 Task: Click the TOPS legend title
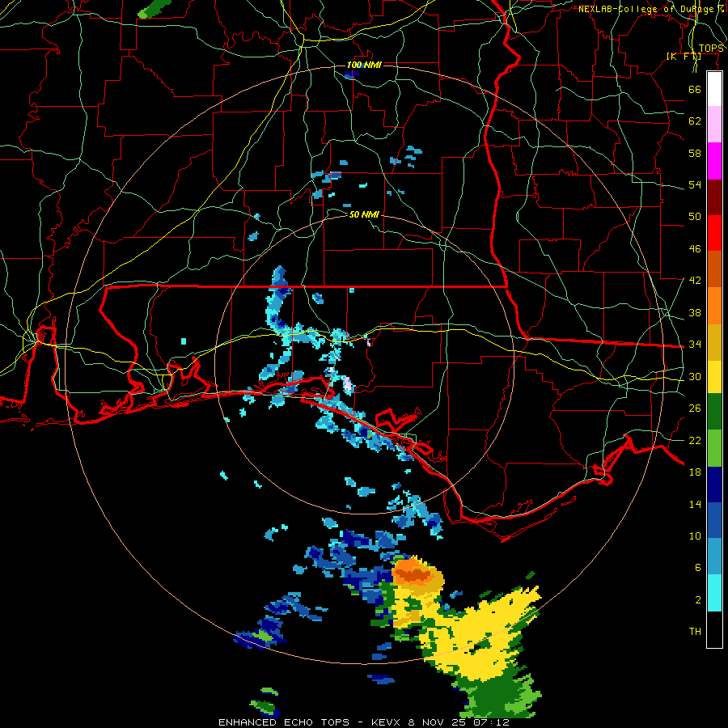coord(710,49)
